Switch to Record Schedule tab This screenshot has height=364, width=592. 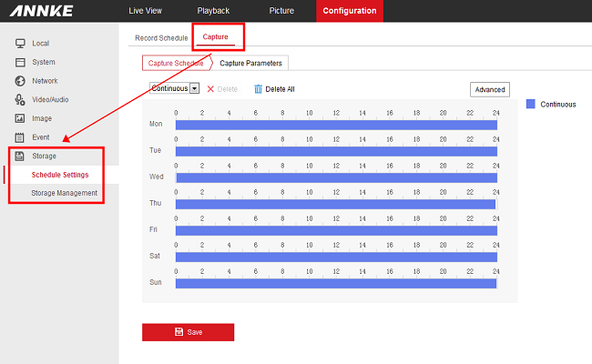coord(161,38)
